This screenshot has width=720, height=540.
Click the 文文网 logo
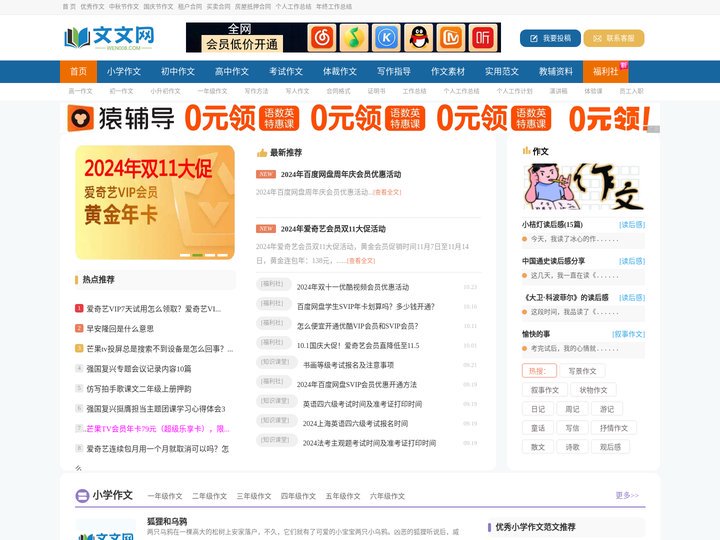109,38
